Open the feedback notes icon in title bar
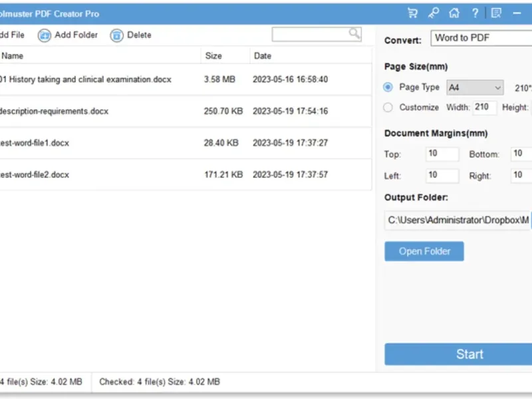532x399 pixels. [x=496, y=13]
